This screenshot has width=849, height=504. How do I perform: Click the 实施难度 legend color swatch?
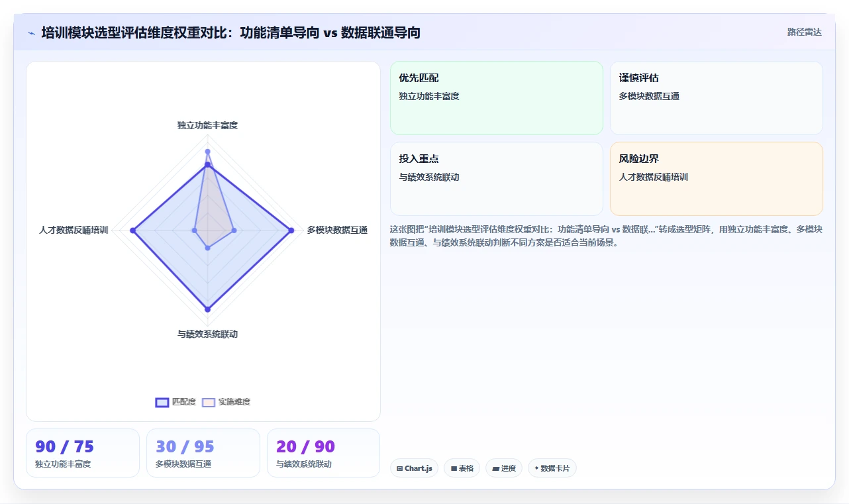point(209,402)
